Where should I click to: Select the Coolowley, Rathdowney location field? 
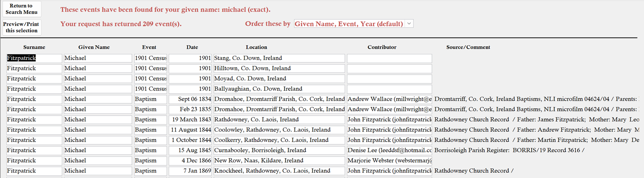279,130
